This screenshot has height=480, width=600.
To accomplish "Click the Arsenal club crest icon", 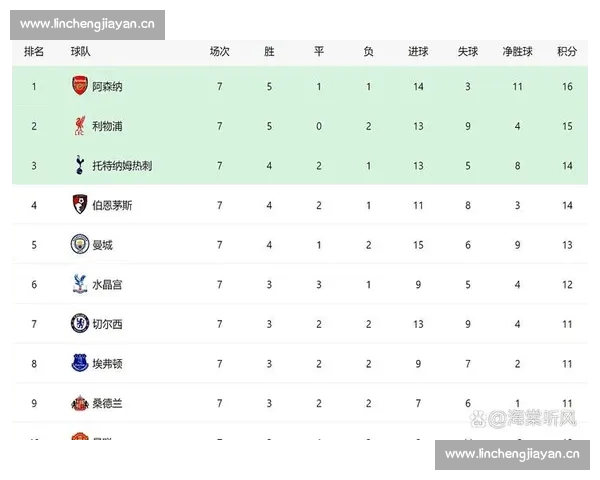I will [80, 87].
